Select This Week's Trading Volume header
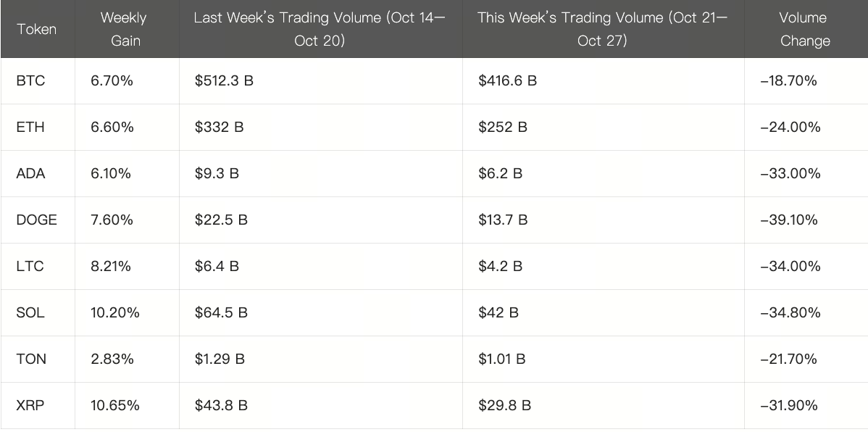The image size is (868, 432). click(x=602, y=29)
